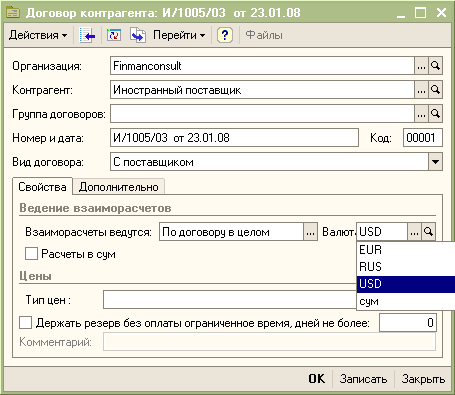
Task: Toggle 'Держать резерв без оплаты' checkbox
Action: (x=26, y=323)
